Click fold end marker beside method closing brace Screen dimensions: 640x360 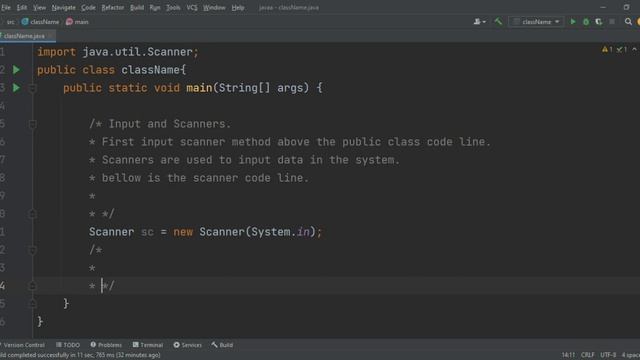coord(33,304)
